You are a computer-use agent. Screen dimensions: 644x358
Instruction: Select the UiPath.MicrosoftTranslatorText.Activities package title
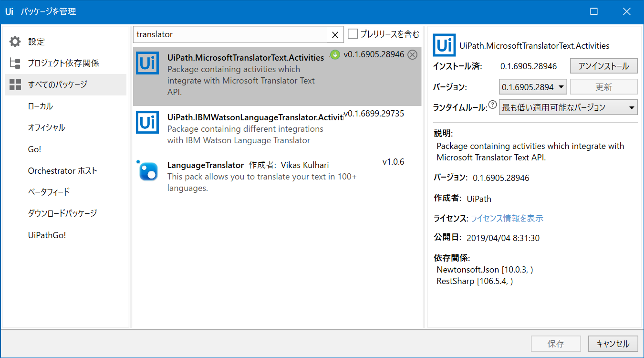(x=246, y=57)
